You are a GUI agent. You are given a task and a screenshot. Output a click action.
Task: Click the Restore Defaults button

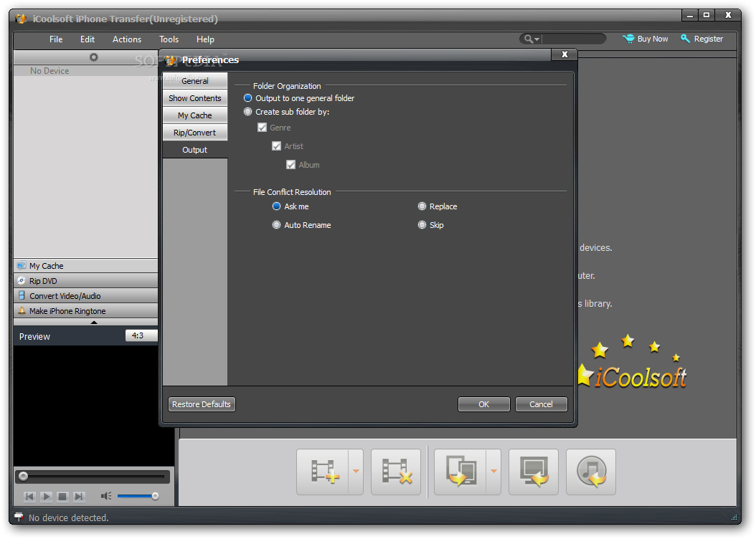[202, 404]
